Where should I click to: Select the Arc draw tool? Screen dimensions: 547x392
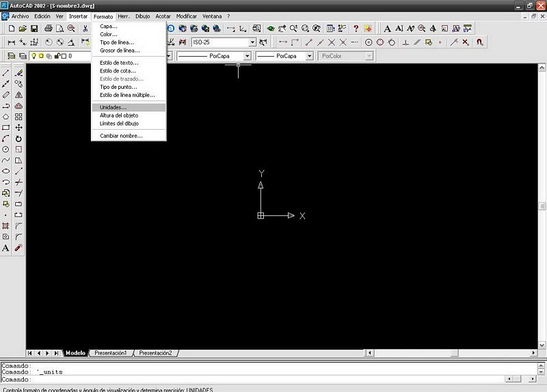point(6,139)
